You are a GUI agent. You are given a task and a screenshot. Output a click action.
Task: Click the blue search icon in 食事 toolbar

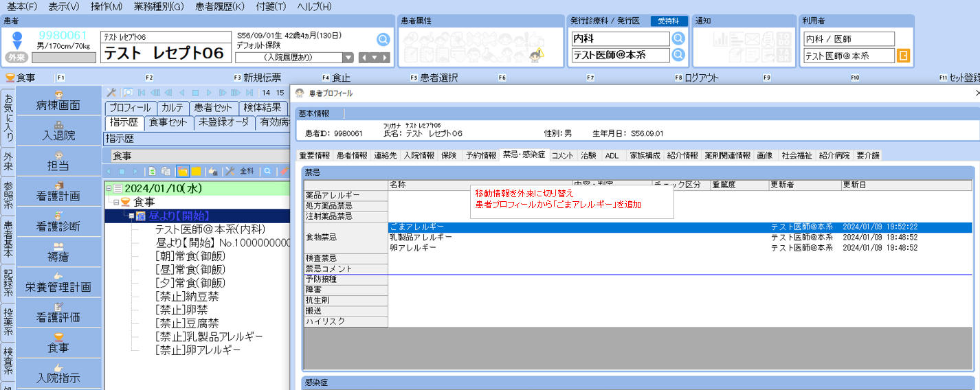click(267, 171)
